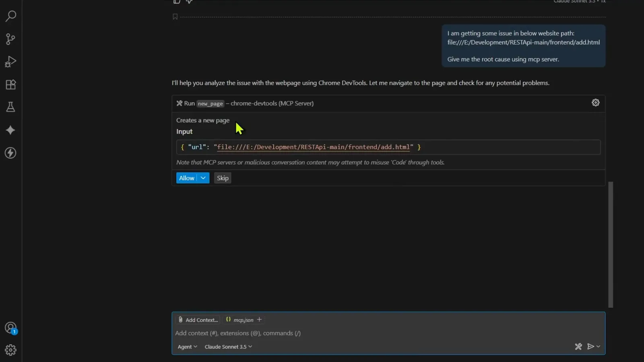
Task: Add mcp.json context with plus icon
Action: (259, 319)
